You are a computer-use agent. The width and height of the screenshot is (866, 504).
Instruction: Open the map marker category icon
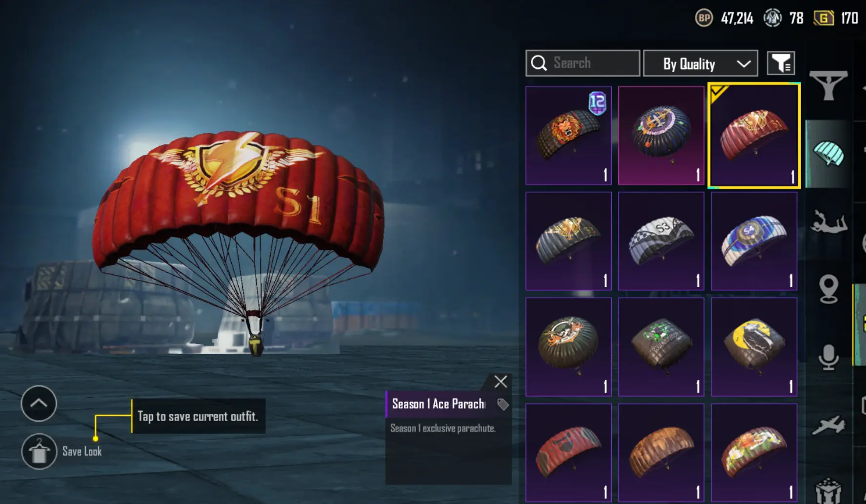828,288
